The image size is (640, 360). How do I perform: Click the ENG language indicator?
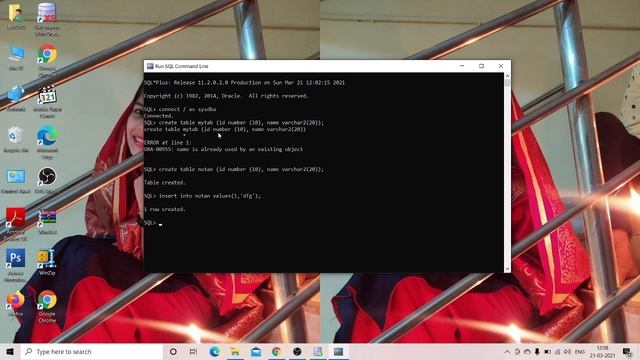(580, 351)
